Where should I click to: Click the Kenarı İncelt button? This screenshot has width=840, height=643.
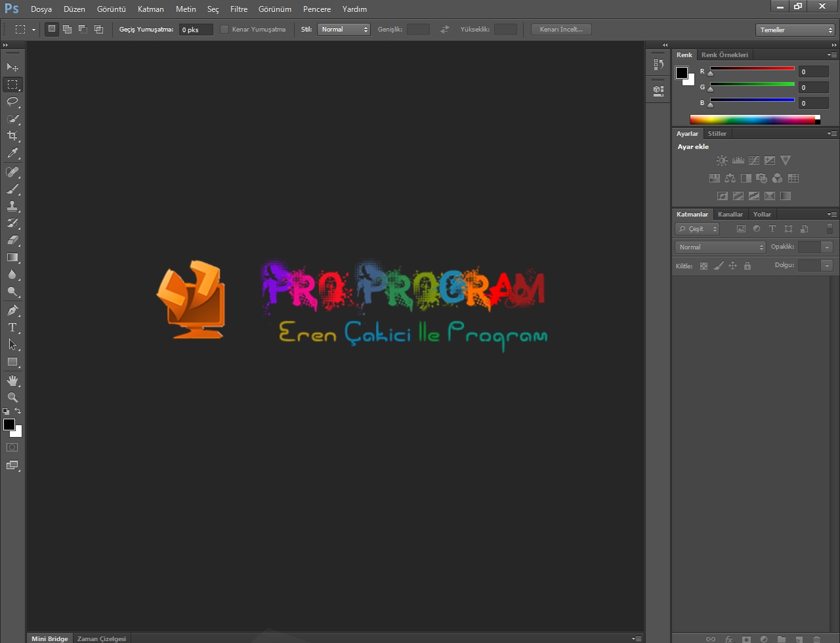coord(561,30)
